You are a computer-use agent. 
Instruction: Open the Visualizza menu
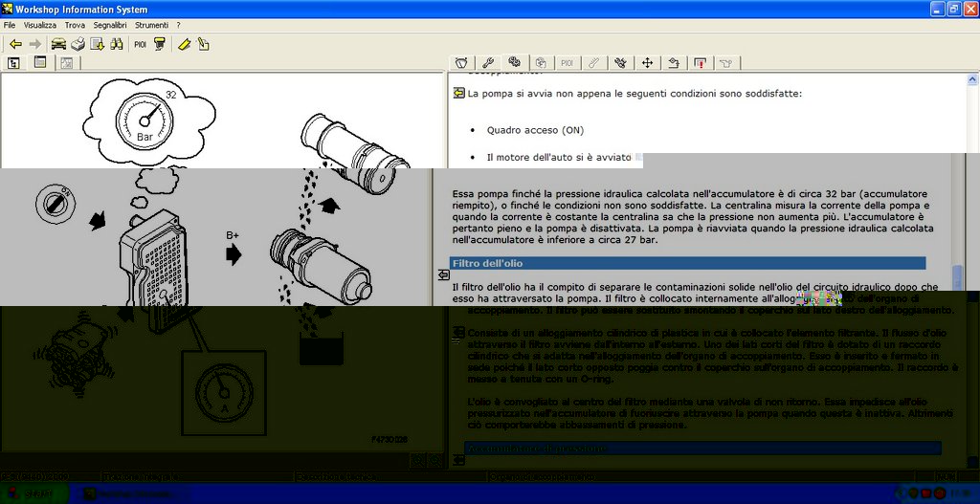(x=40, y=26)
